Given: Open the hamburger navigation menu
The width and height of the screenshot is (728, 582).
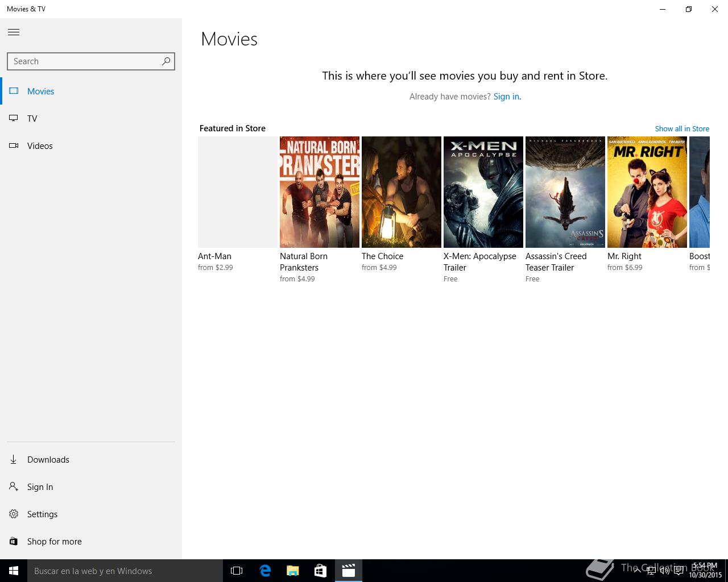Looking at the screenshot, I should coord(14,32).
